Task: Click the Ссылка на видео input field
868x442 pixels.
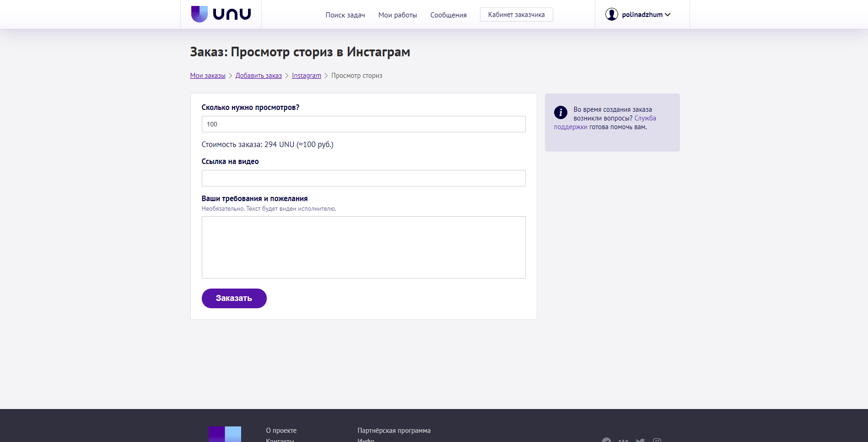Action: pos(363,178)
